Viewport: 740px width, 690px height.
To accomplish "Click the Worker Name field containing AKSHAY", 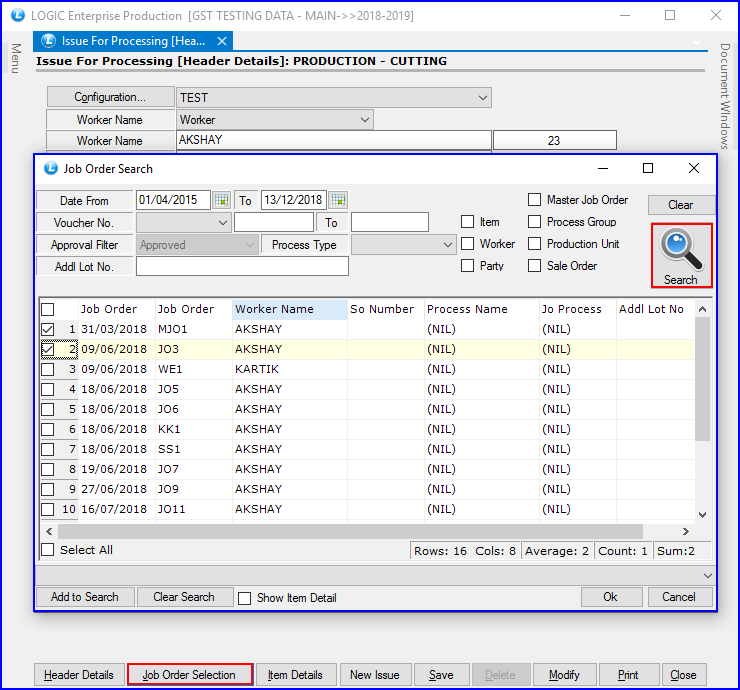I will click(334, 140).
